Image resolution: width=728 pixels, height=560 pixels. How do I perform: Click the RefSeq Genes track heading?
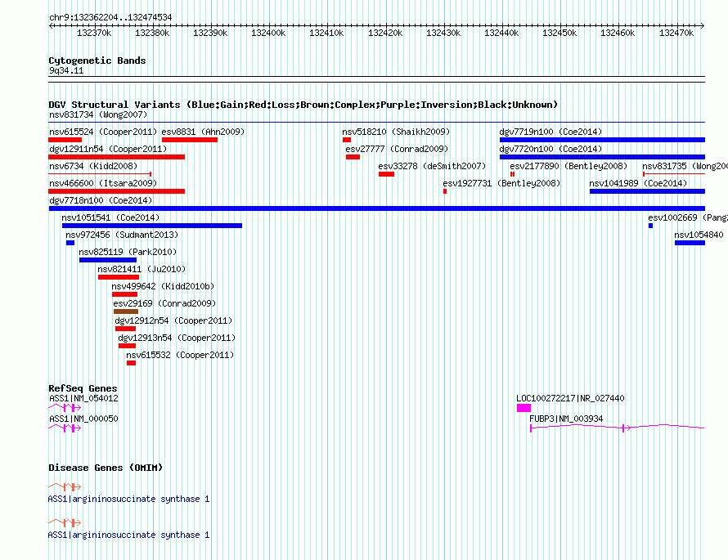click(83, 388)
